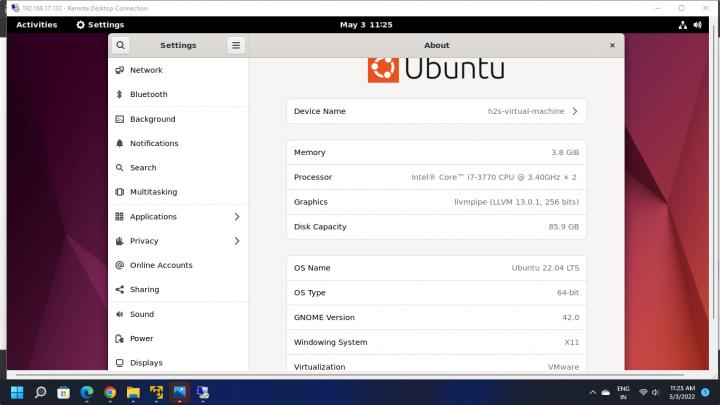This screenshot has width=720, height=405.
Task: Click the Windowing System value X11
Action: coord(572,343)
